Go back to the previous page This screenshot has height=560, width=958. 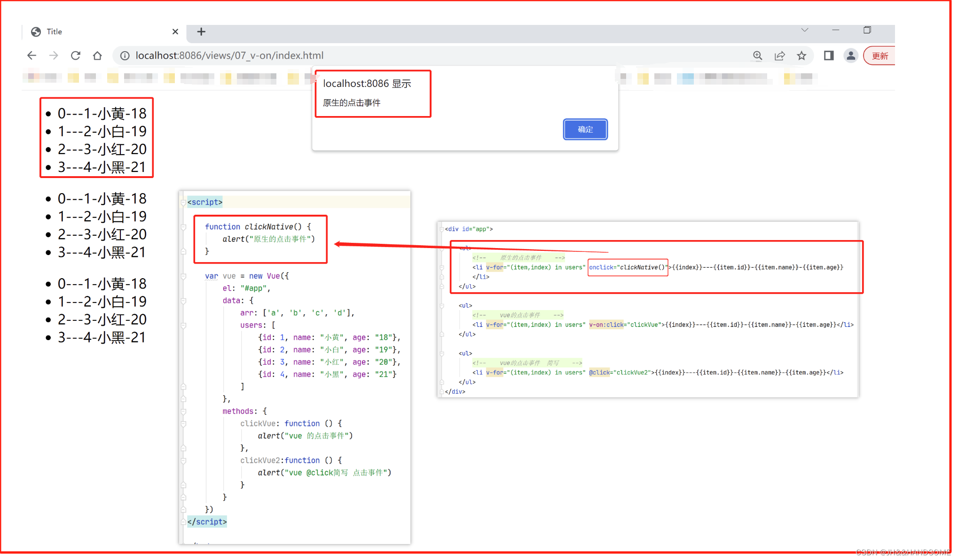tap(31, 55)
